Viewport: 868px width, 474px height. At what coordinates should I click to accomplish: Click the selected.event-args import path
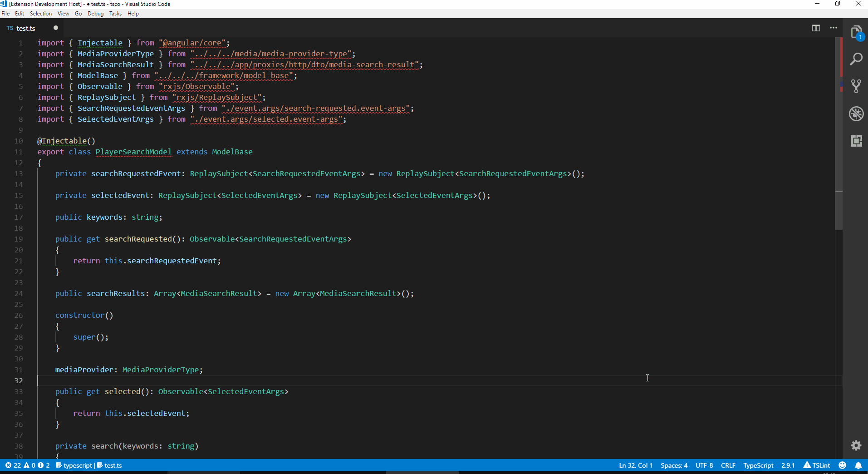click(x=266, y=119)
